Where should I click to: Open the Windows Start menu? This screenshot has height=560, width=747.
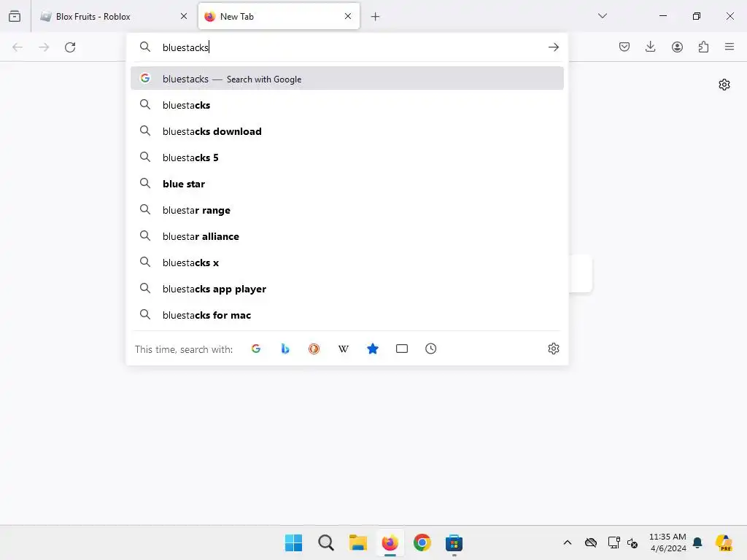point(293,542)
